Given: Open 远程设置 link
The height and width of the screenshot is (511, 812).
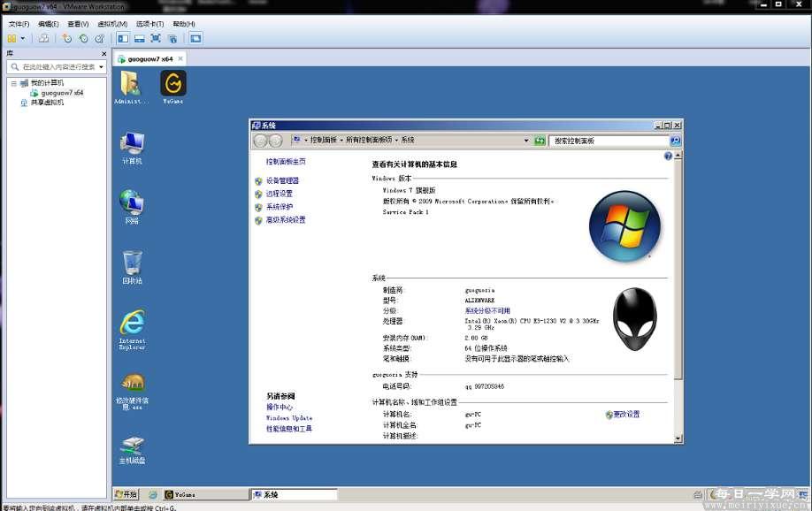Looking at the screenshot, I should [x=280, y=194].
